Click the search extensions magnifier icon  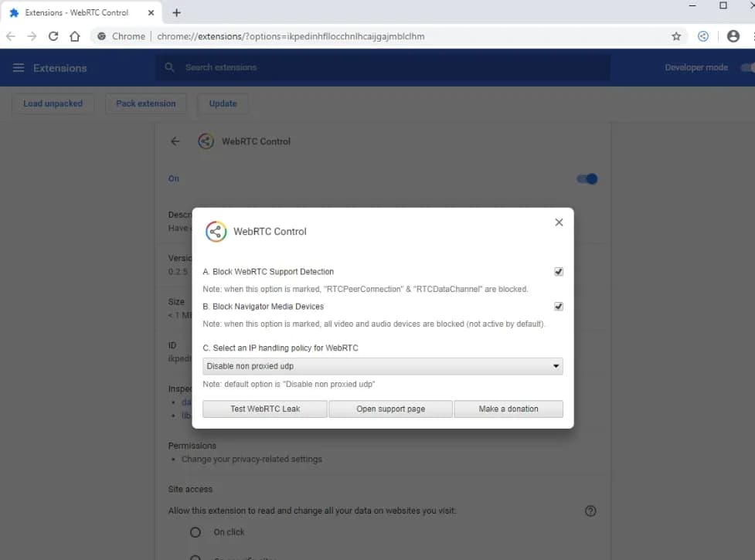pyautogui.click(x=169, y=67)
